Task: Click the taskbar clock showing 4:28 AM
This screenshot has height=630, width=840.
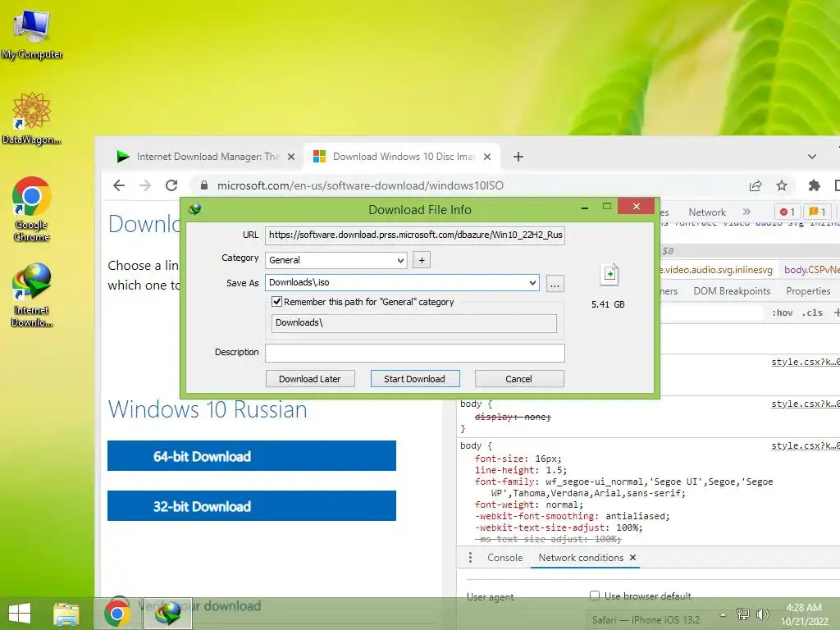Action: (804, 614)
